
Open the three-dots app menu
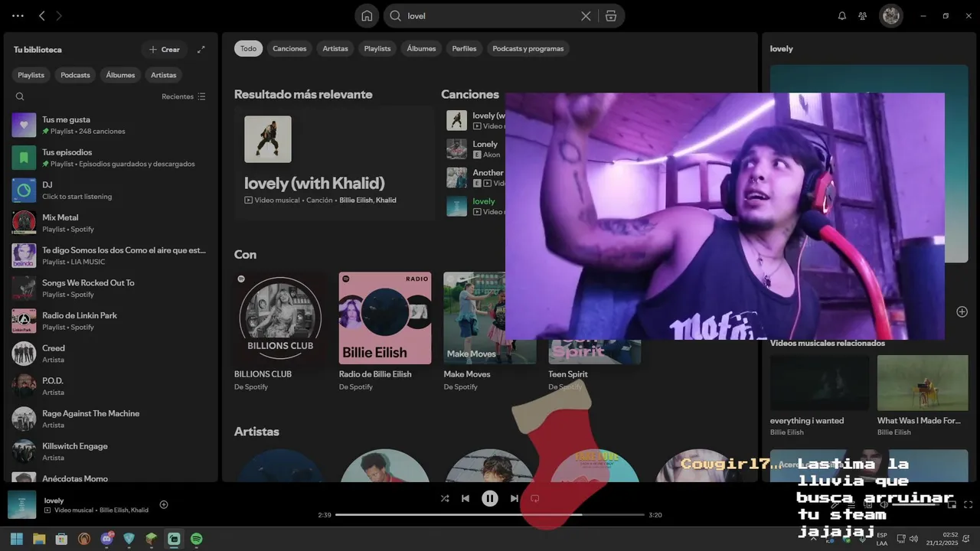click(18, 15)
